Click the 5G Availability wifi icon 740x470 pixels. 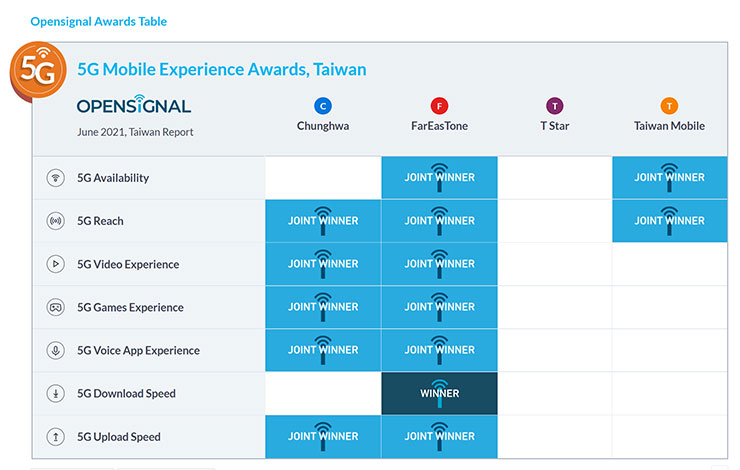[55, 178]
